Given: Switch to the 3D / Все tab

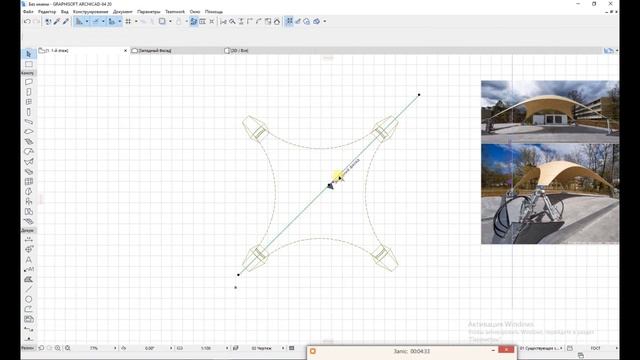Looking at the screenshot, I should coord(236,51).
